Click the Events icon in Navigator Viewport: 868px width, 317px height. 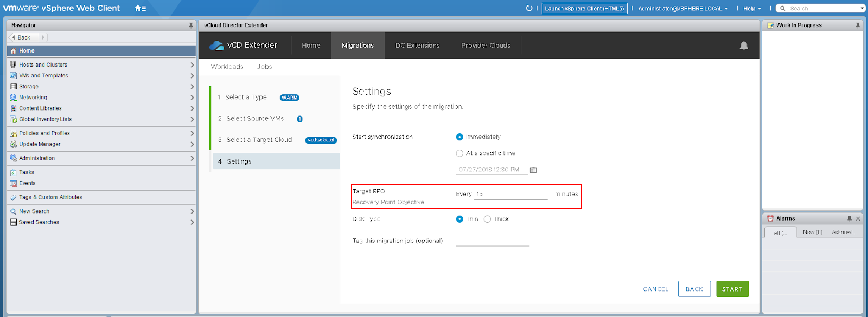[13, 183]
